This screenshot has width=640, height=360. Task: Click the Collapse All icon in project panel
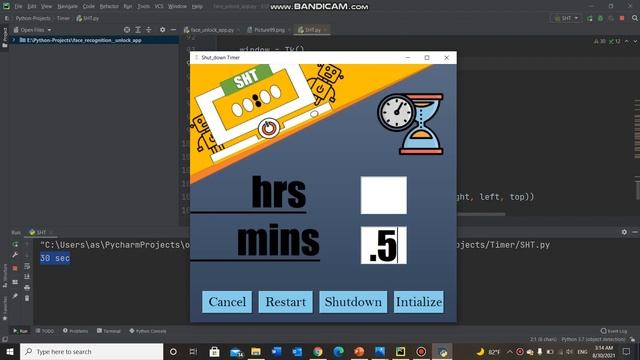(x=149, y=30)
